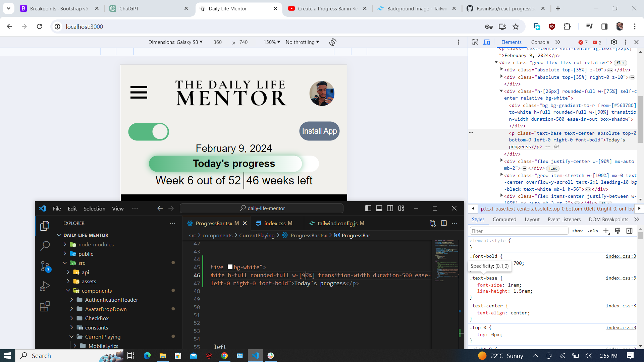644x362 pixels.
Task: Open DevTools settings gear
Action: [614, 42]
